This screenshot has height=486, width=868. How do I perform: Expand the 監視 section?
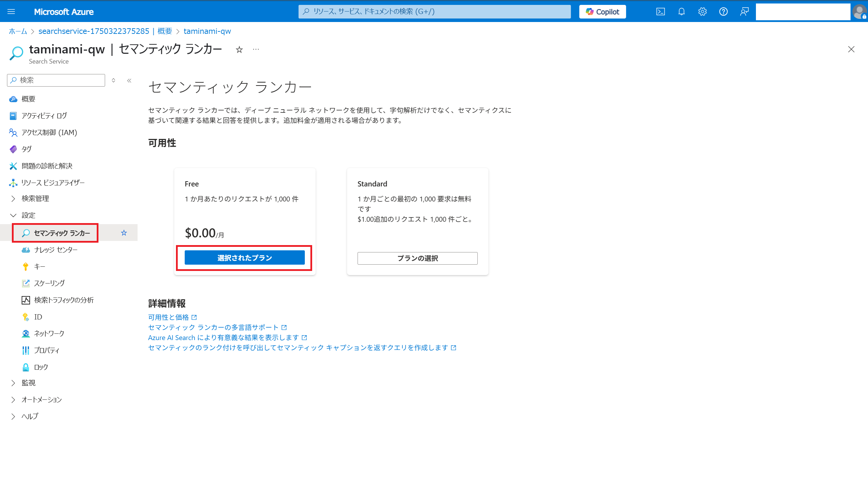pos(13,383)
